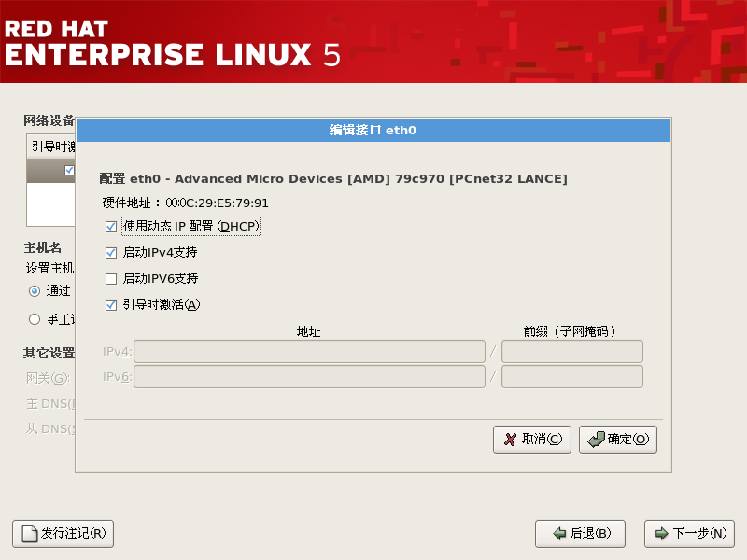This screenshot has height=560, width=747.
Task: Click the IPv4 address input field
Action: pos(309,352)
